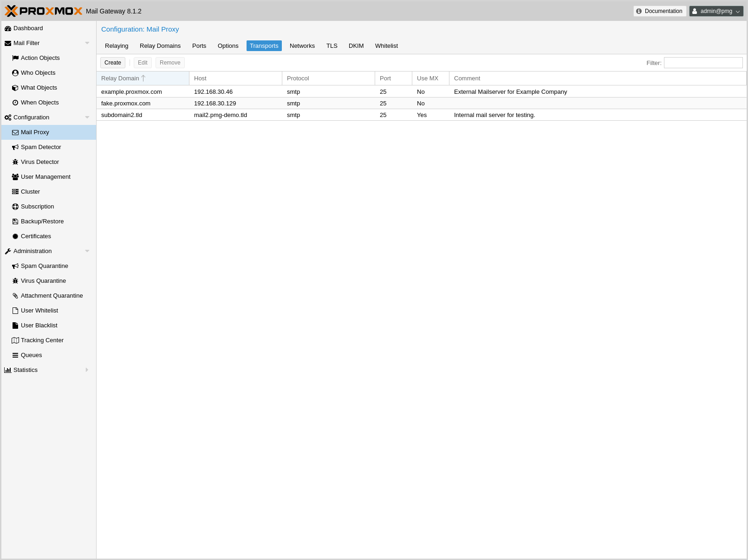Collapse the Configuration section arrow
The height and width of the screenshot is (560, 748).
tap(87, 117)
